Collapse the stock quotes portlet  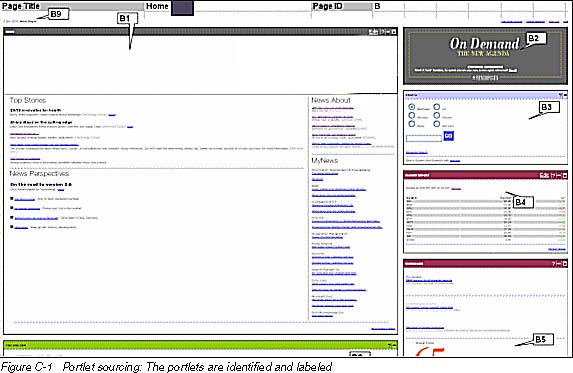point(559,175)
